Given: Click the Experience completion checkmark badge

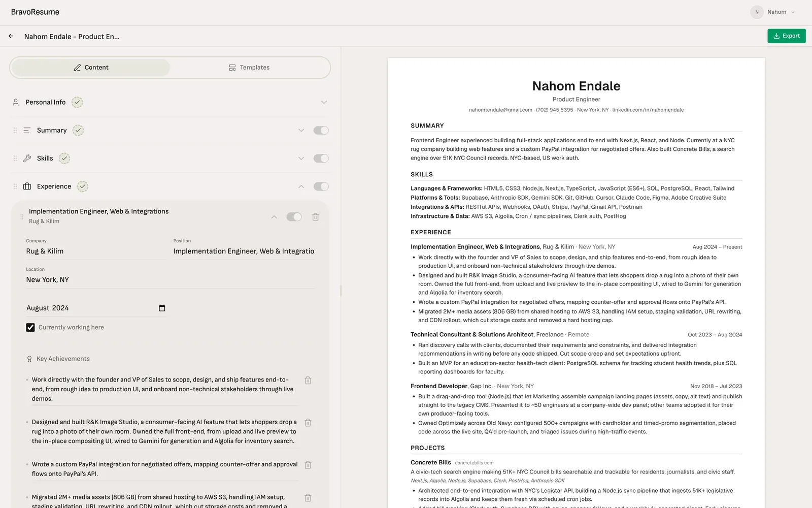Looking at the screenshot, I should 83,186.
